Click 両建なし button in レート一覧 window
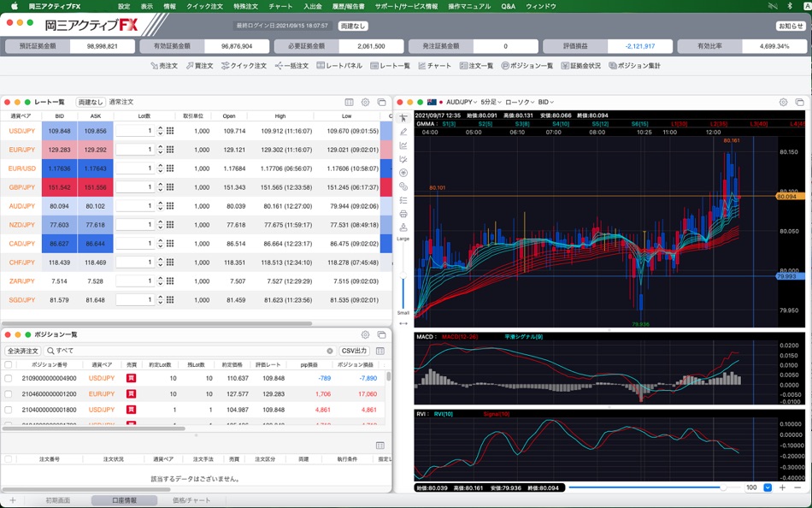The image size is (812, 508). point(91,102)
